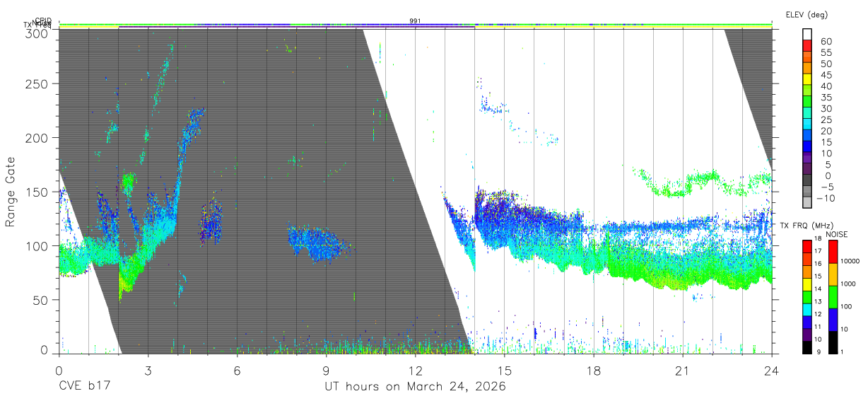Image resolution: width=868 pixels, height=401 pixels.
Task: Click the x-axis tick label '18'
Action: pos(594,369)
